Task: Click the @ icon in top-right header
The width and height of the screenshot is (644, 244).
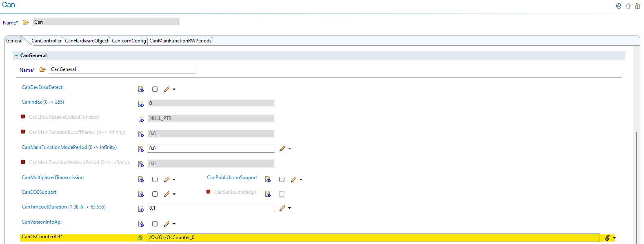Action: tap(619, 6)
